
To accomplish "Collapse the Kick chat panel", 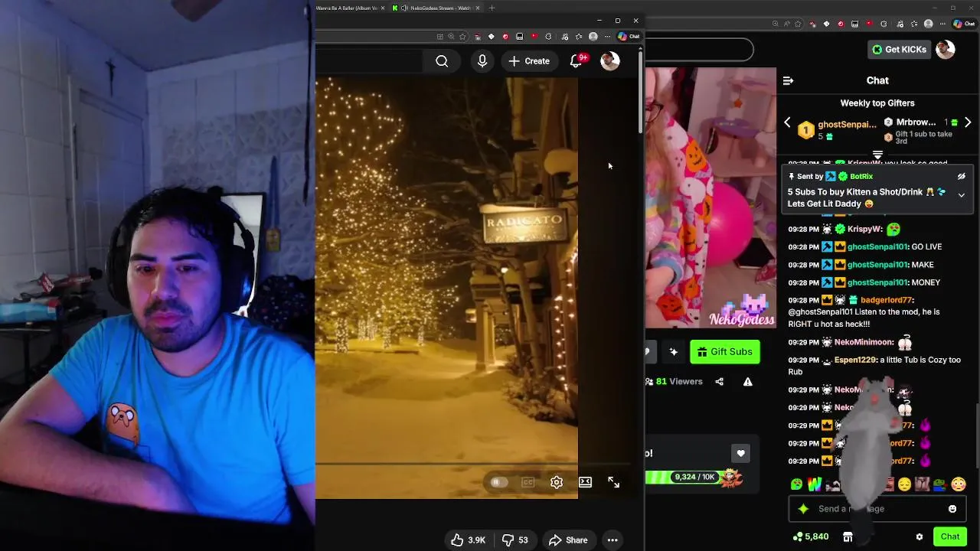I will [788, 80].
